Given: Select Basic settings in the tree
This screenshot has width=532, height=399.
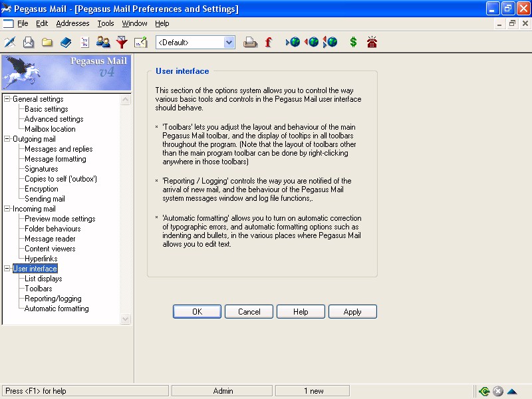Looking at the screenshot, I should coord(47,109).
